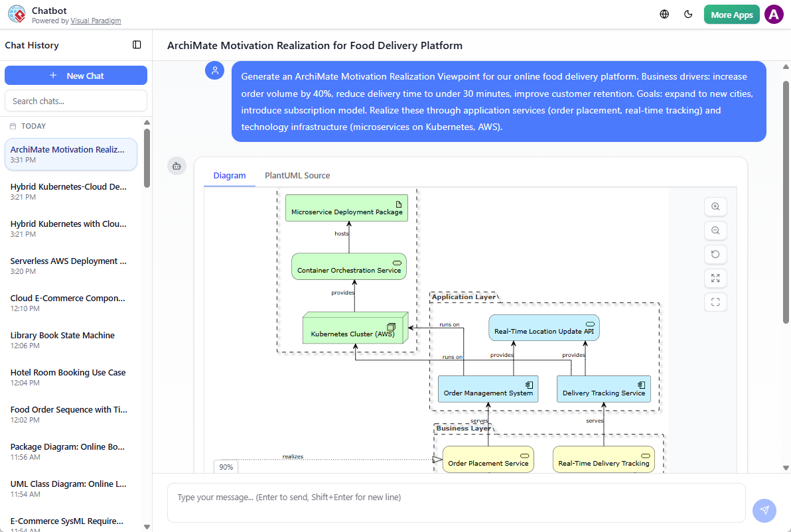Fit diagram to view icon

(x=715, y=279)
